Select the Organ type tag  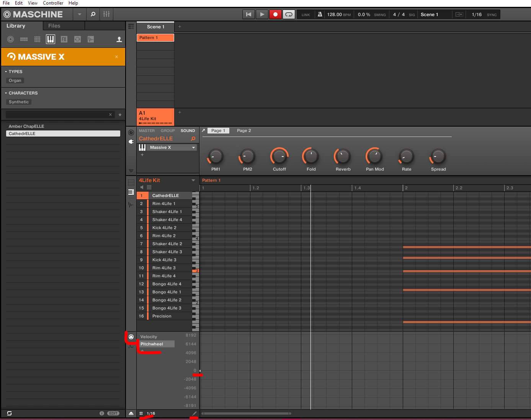15,80
